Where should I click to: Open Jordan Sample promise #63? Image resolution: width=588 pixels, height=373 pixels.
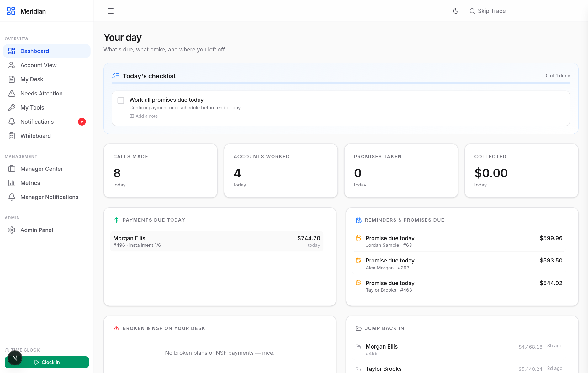[x=459, y=241]
